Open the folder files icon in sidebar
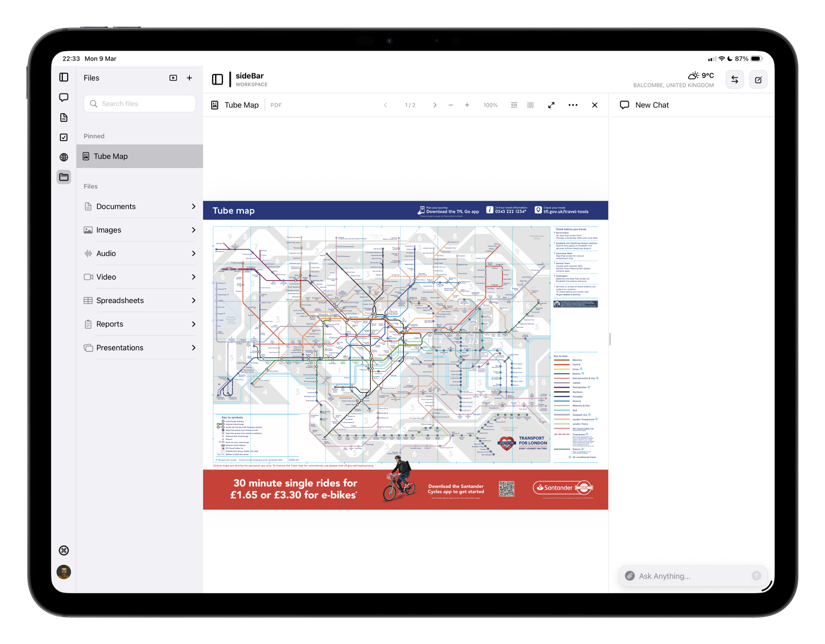 coord(64,177)
